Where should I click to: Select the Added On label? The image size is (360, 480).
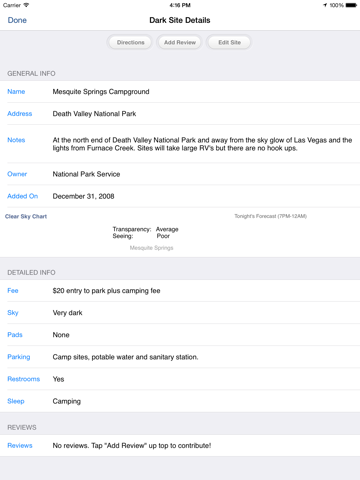[23, 196]
